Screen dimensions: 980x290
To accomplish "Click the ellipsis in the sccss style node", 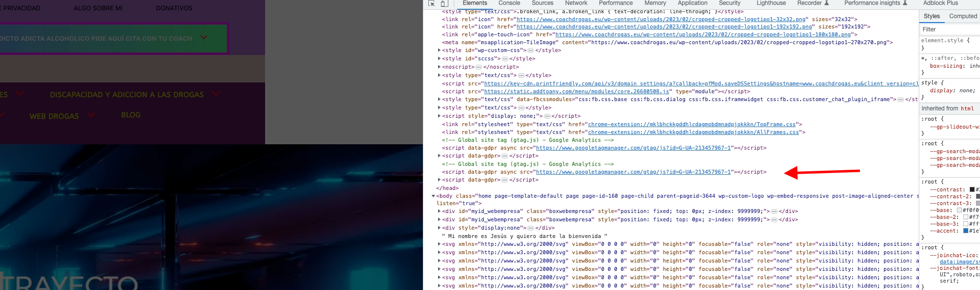I will (505, 59).
